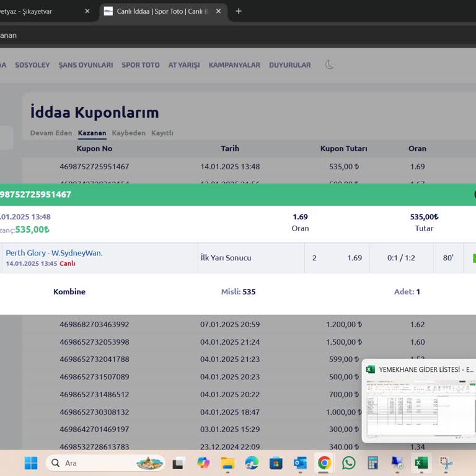Image resolution: width=476 pixels, height=476 pixels.
Task: Click the 1.60 odds value
Action: point(417,342)
